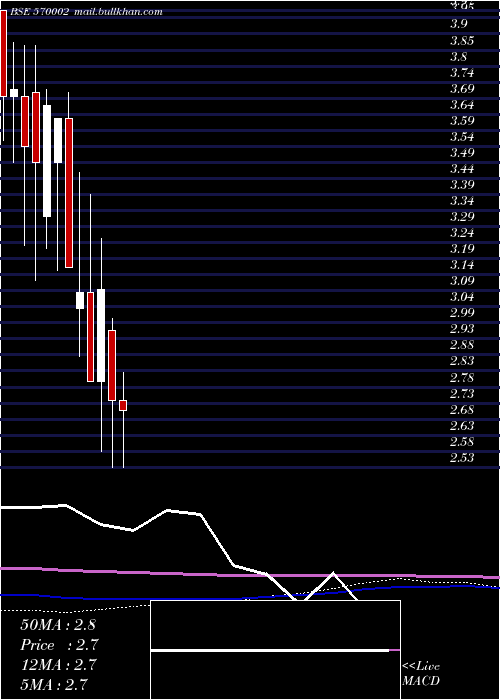Click the 2.58 axis value
This screenshot has height=700, width=500.
pos(462,442)
